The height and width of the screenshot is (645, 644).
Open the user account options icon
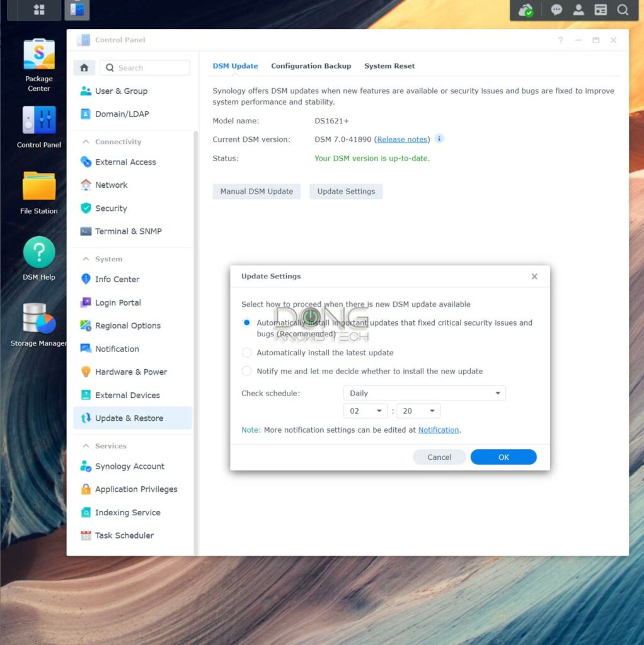578,9
